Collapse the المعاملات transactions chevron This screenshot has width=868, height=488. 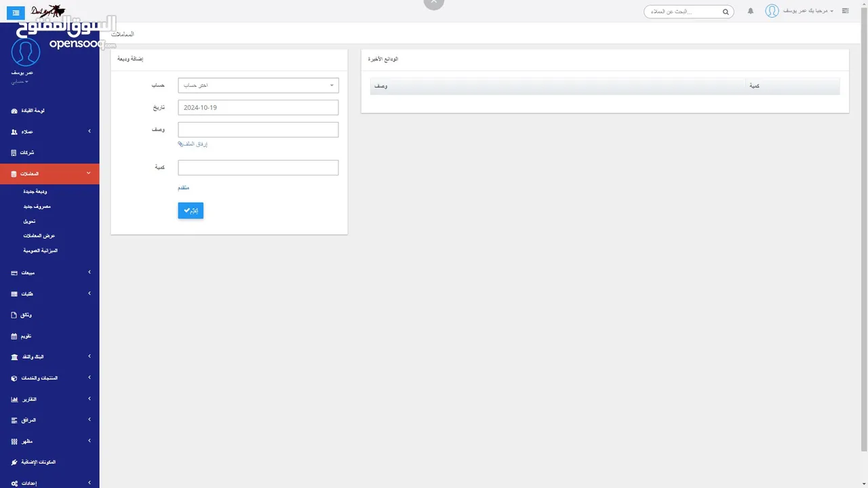pyautogui.click(x=89, y=174)
